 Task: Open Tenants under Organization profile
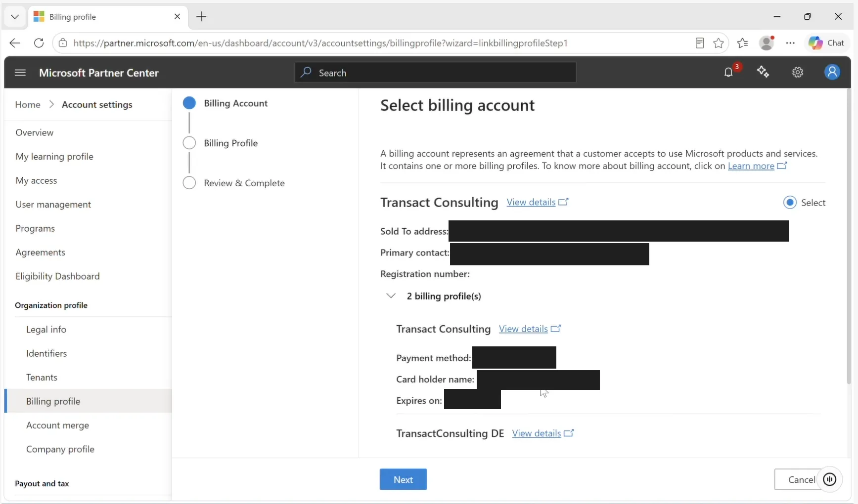(42, 378)
